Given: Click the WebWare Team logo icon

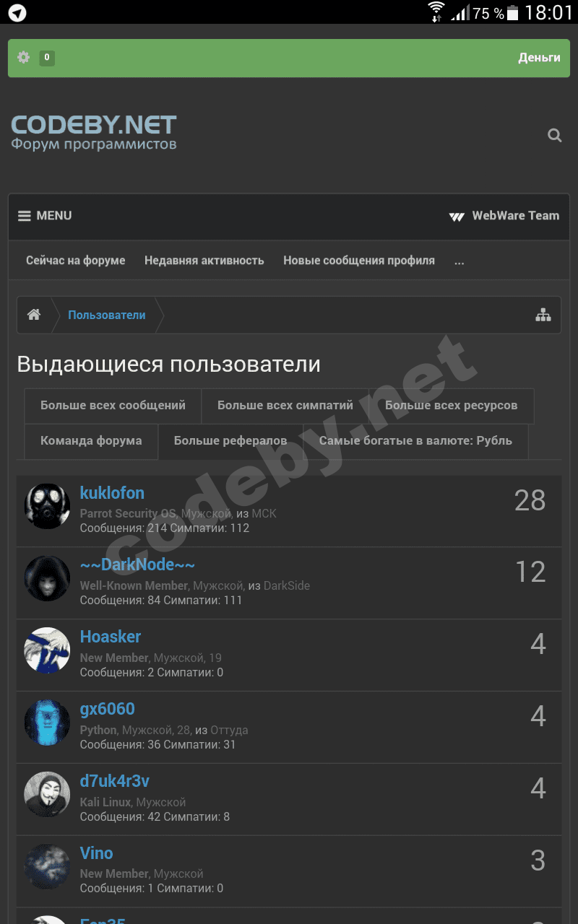Looking at the screenshot, I should pyautogui.click(x=457, y=216).
